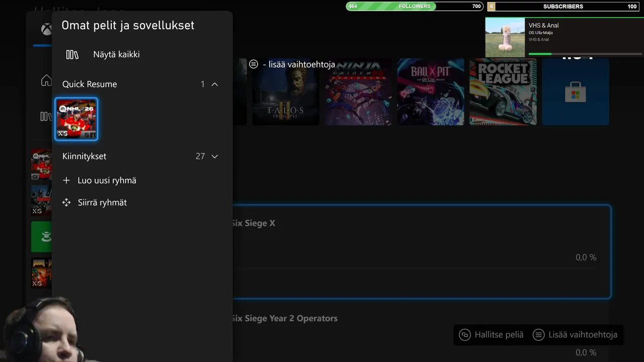The image size is (644, 362).
Task: Click the VHS & Anal song thumbnail
Action: [505, 38]
